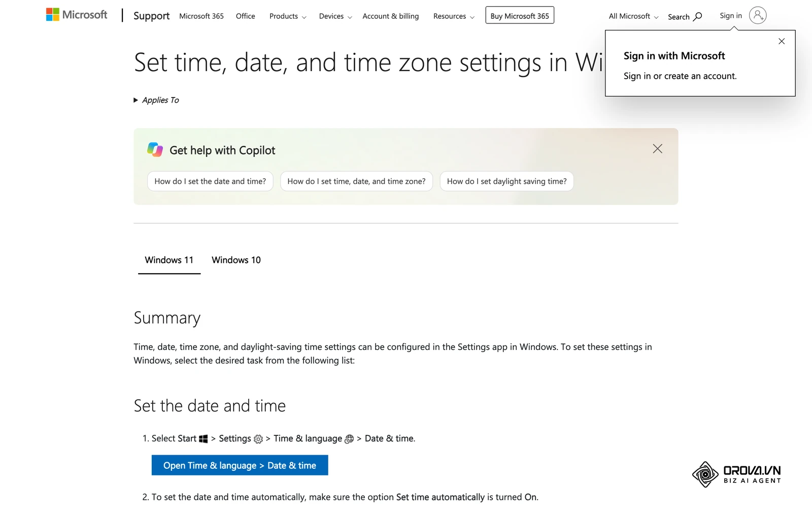Screen dimensions: 812x508
Task: Click the 'Sign in or create an account.' text
Action: click(x=680, y=76)
